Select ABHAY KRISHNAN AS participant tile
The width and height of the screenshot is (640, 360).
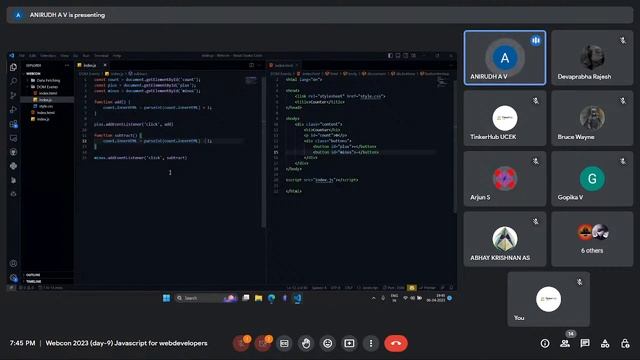pyautogui.click(x=505, y=239)
